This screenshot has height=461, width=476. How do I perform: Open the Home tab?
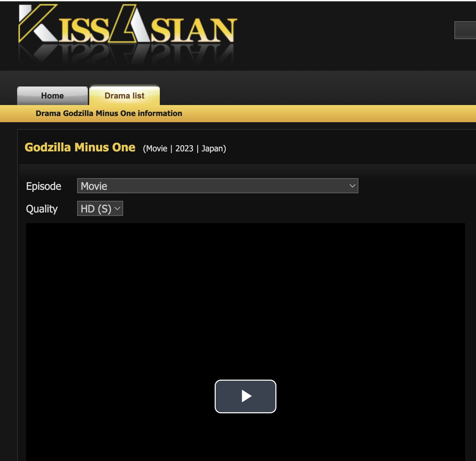(x=52, y=96)
